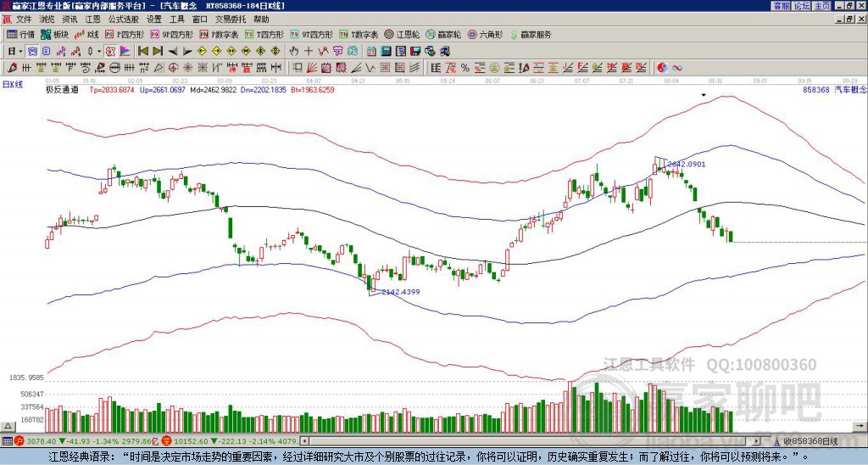
Task: Jump to last bar icon
Action: [x=158, y=52]
